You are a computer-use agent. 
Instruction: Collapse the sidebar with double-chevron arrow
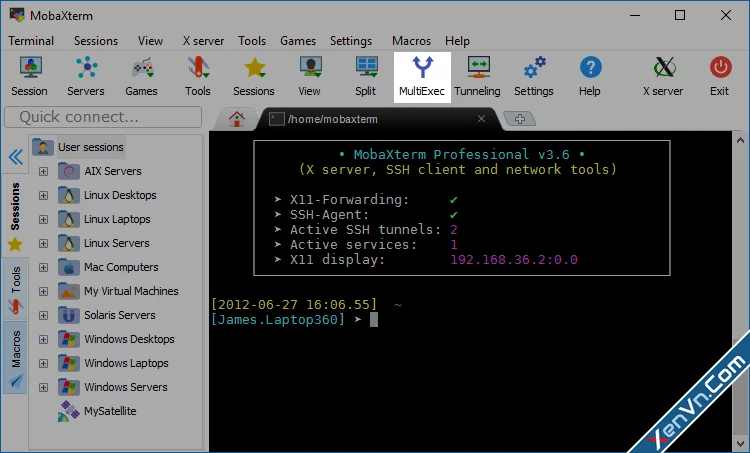15,156
